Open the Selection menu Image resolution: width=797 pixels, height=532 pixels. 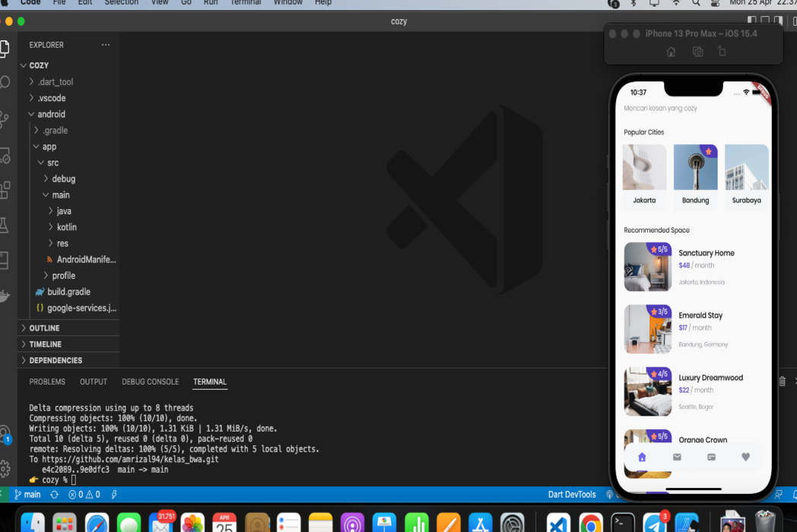pyautogui.click(x=121, y=2)
